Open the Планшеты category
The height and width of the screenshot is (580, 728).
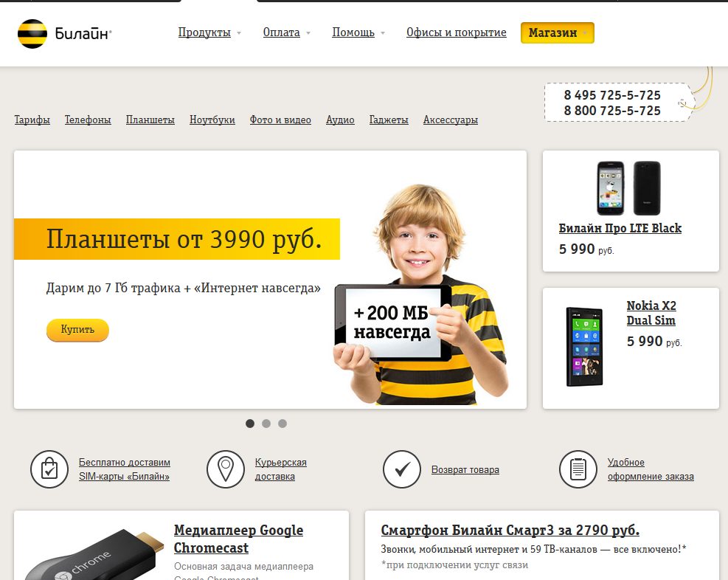(x=150, y=120)
